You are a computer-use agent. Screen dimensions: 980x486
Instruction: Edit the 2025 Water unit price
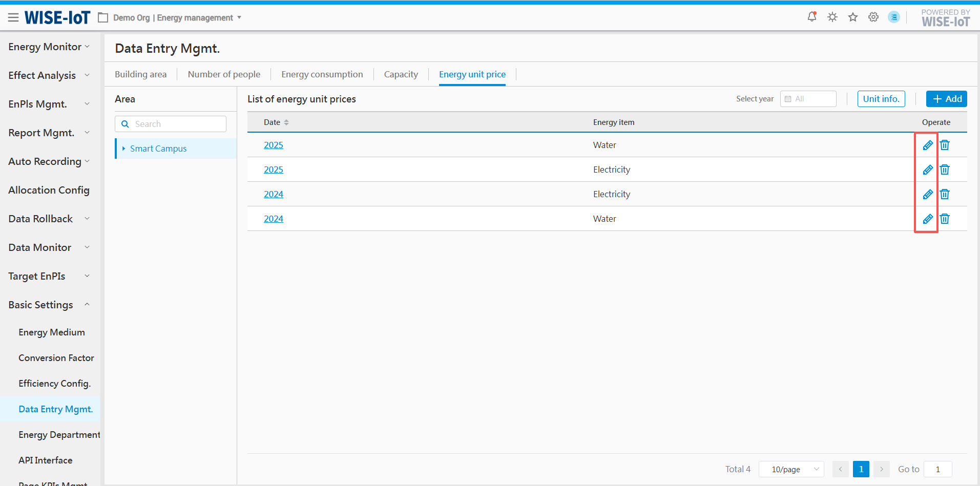tap(927, 145)
